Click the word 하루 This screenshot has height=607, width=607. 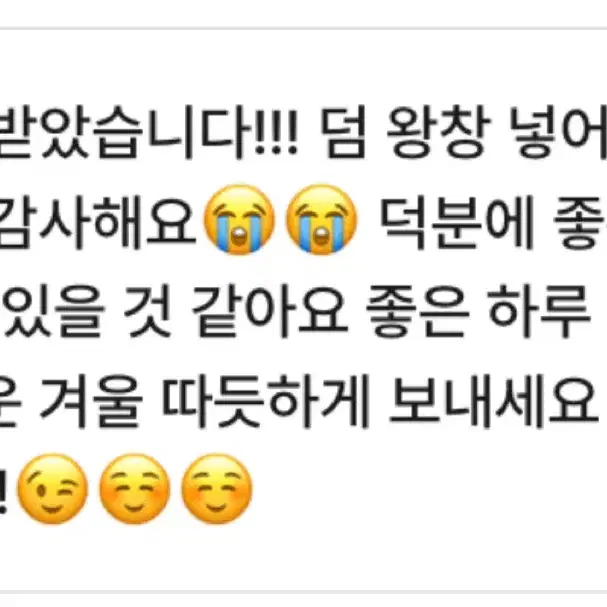538,312
